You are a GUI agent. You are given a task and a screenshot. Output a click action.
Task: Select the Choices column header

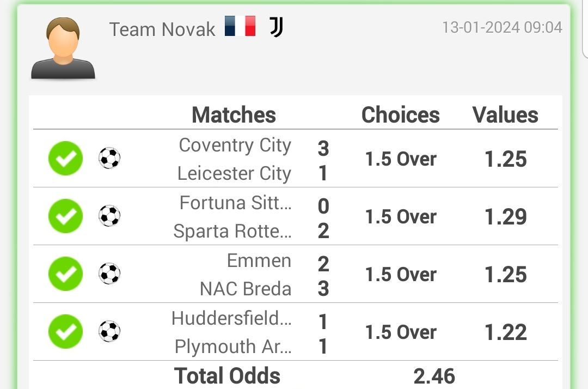tap(401, 115)
